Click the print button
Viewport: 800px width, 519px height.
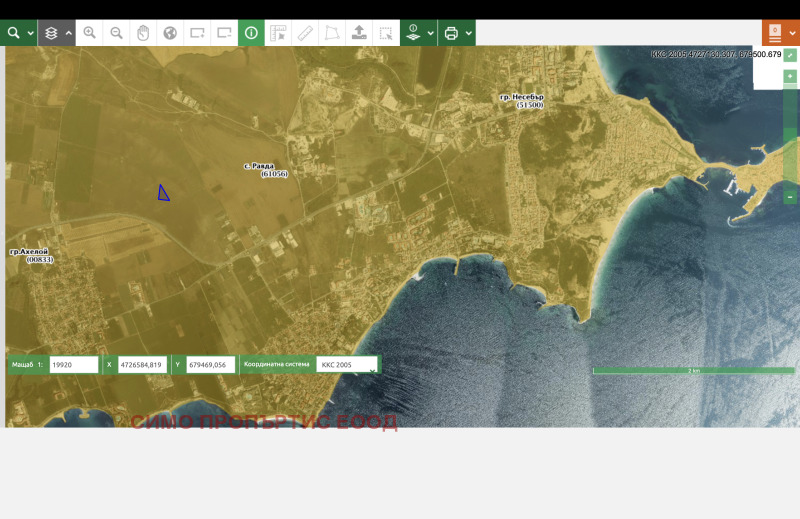(451, 33)
